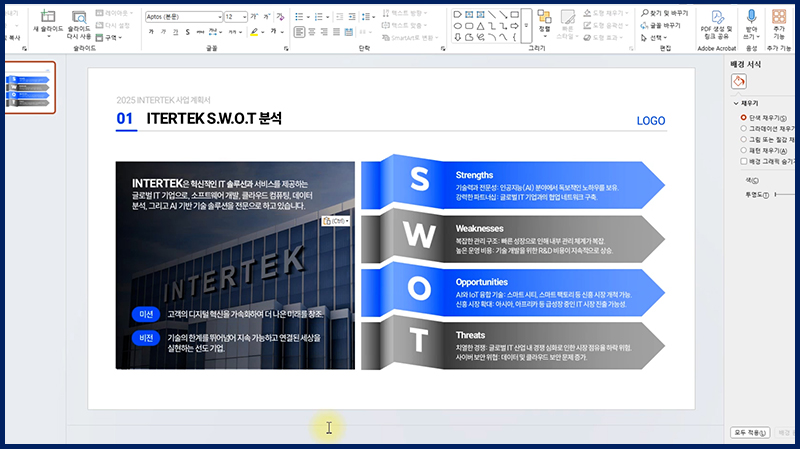The height and width of the screenshot is (449, 800).
Task: Open 슬라이드 다시 사용 (Reuse Slides)
Action: [79, 24]
